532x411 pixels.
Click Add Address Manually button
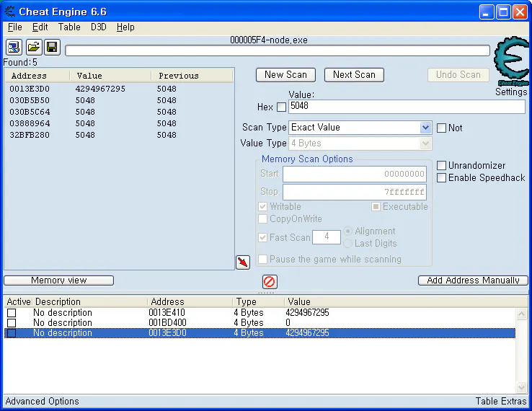coord(473,280)
